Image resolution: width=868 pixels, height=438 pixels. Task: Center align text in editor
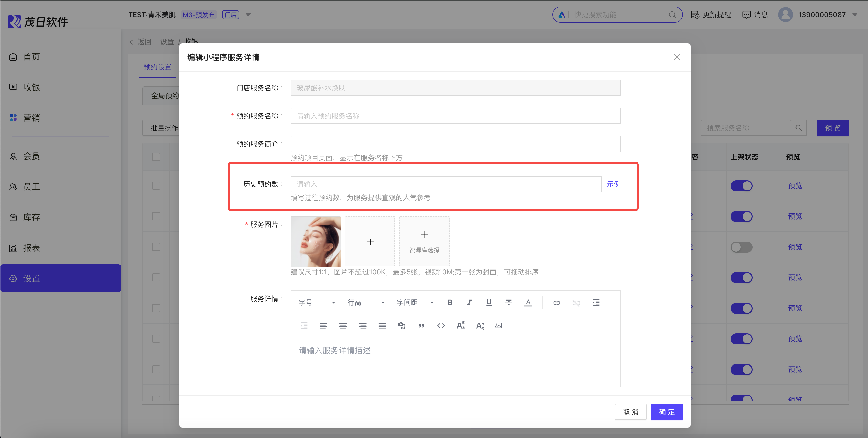click(x=343, y=325)
